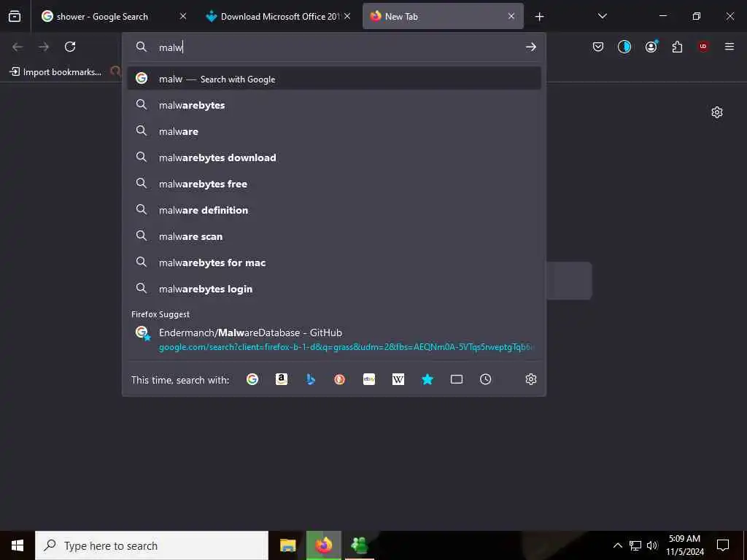Screen dimensions: 747x560
Task: Search history with the clock icon
Action: pyautogui.click(x=485, y=379)
